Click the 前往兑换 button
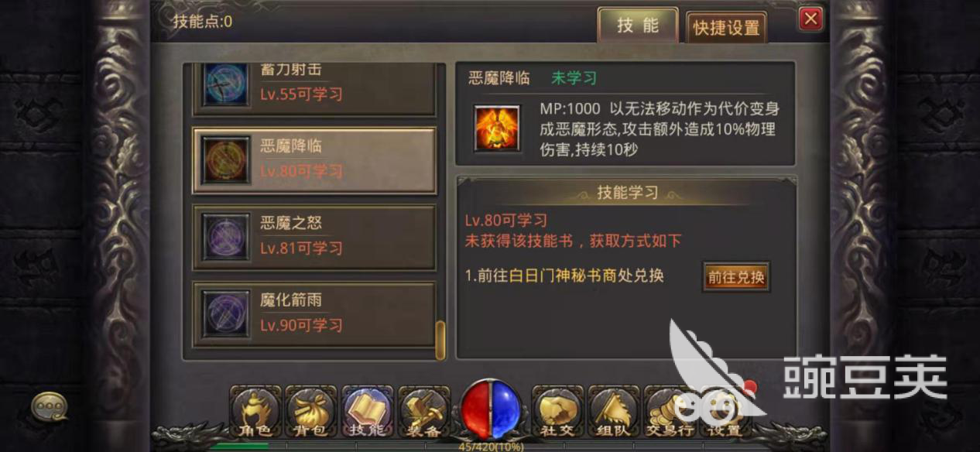This screenshot has height=452, width=980. pyautogui.click(x=735, y=277)
